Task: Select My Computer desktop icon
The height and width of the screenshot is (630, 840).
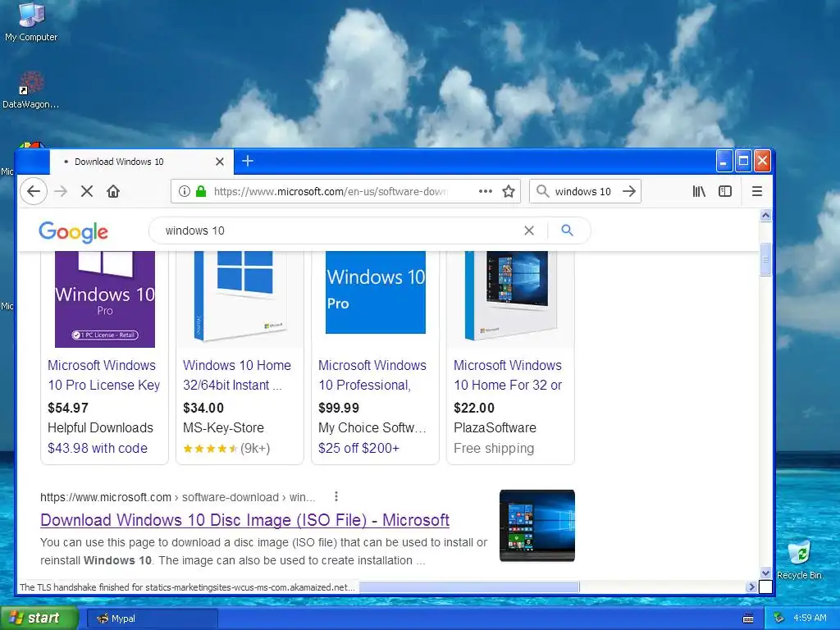Action: tap(31, 22)
